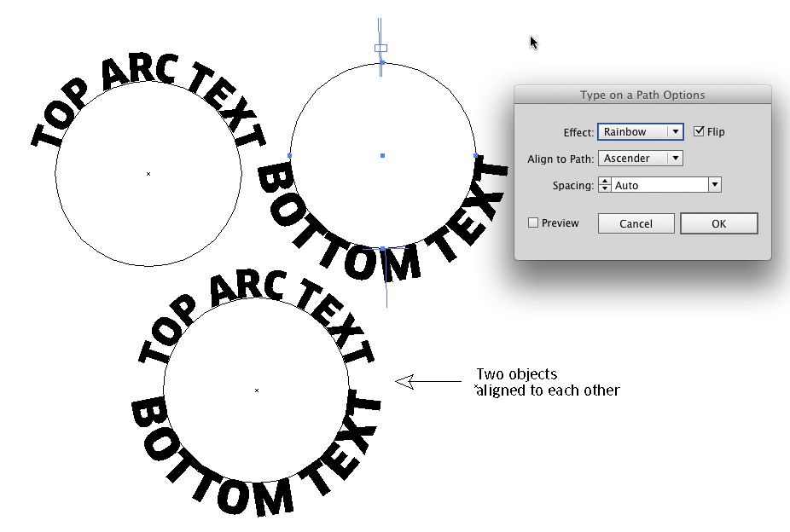
Task: Click the Cancel button
Action: (636, 223)
